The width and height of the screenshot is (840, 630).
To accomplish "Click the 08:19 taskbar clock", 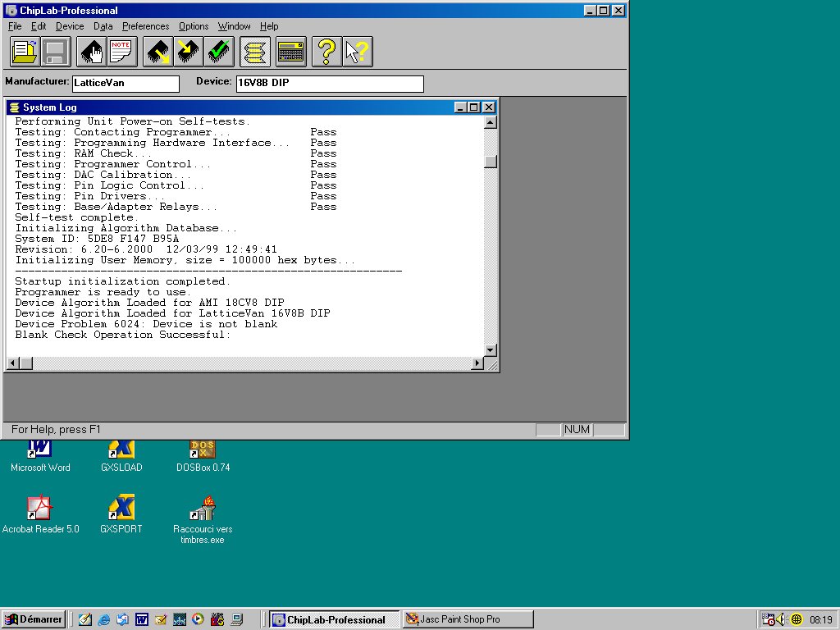I will point(820,620).
